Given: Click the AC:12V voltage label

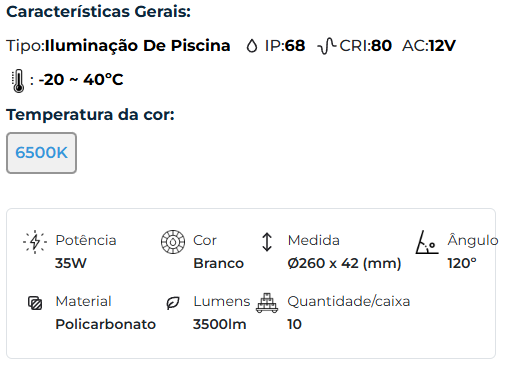Looking at the screenshot, I should tap(429, 46).
